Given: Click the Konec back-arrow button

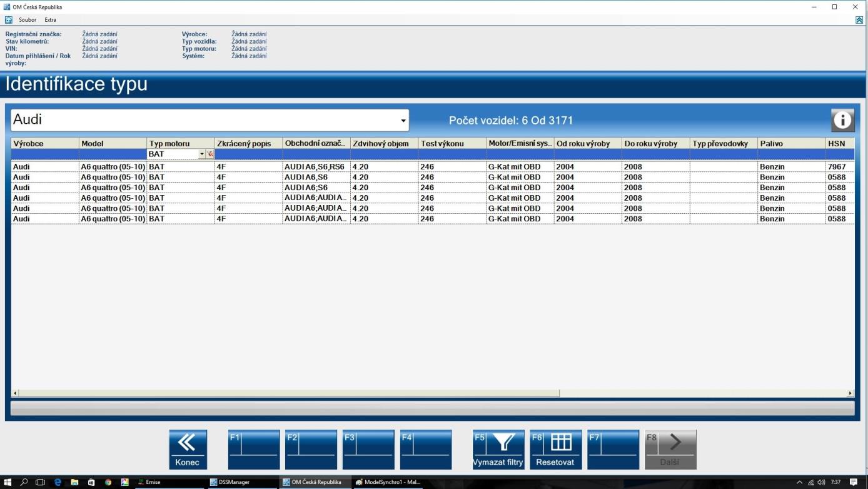Looking at the screenshot, I should (x=188, y=450).
